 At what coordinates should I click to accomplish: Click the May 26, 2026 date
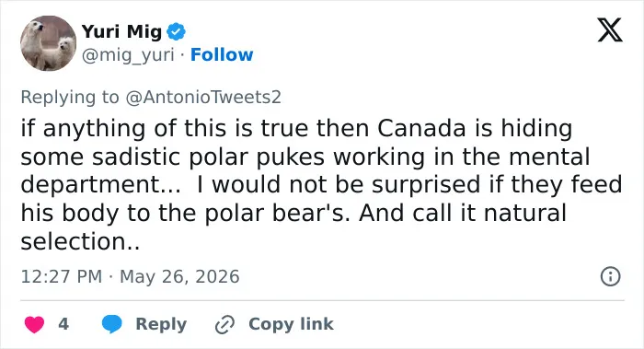(x=179, y=276)
